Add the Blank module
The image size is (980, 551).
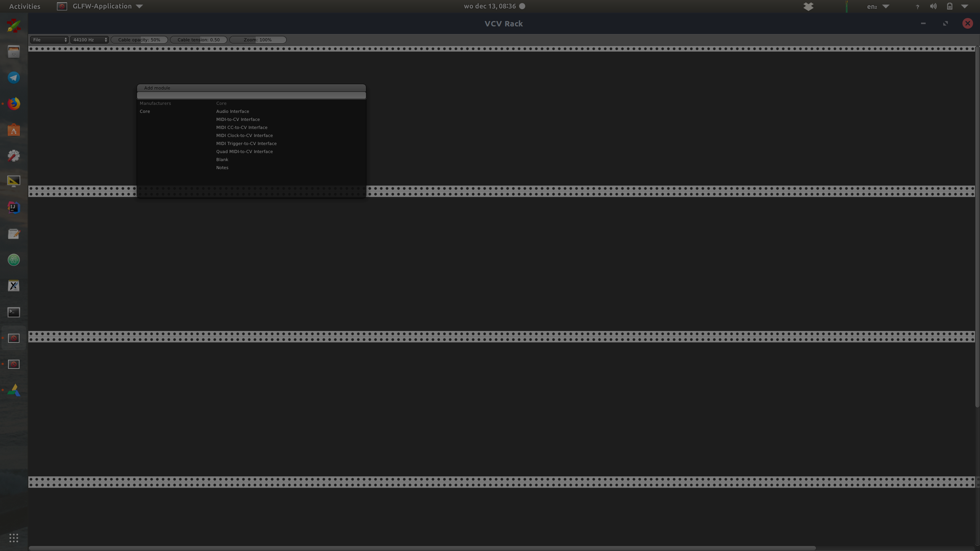click(x=222, y=160)
